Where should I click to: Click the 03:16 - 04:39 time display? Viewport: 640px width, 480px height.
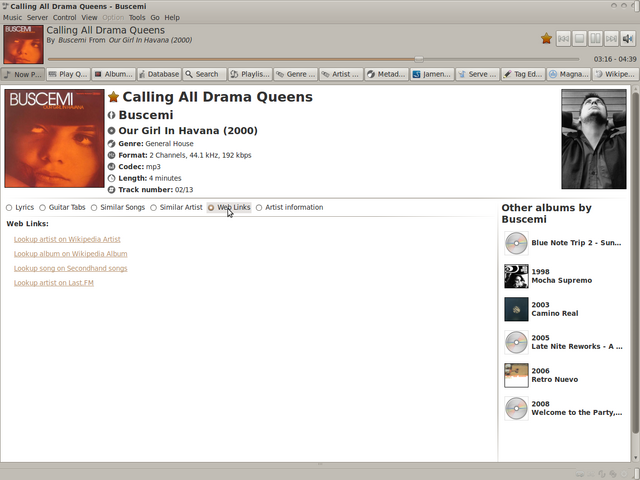[615, 59]
